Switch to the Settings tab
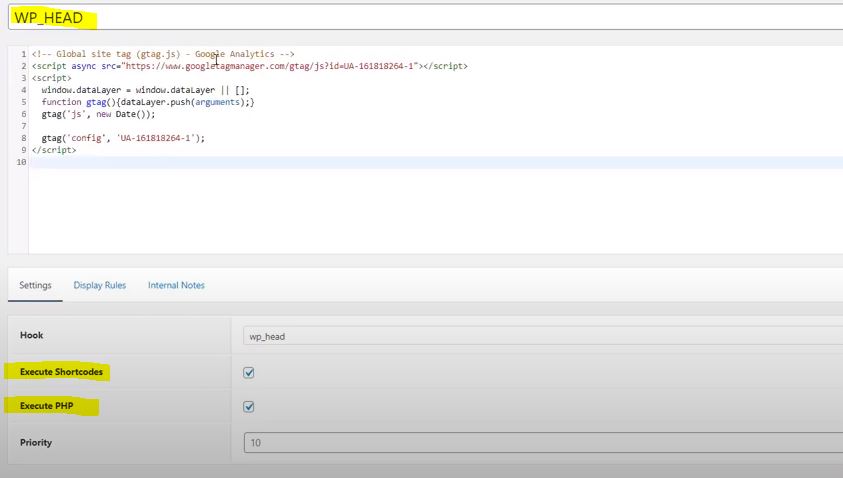 pyautogui.click(x=35, y=285)
